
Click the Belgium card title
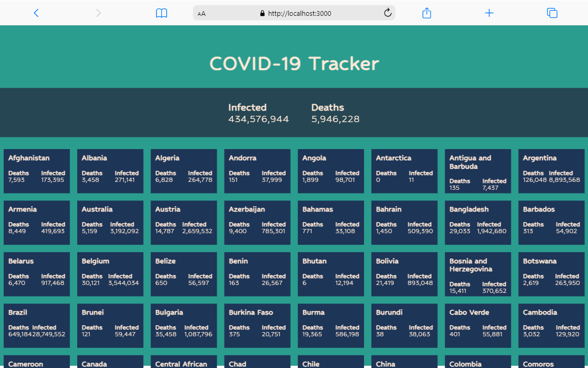coord(96,261)
